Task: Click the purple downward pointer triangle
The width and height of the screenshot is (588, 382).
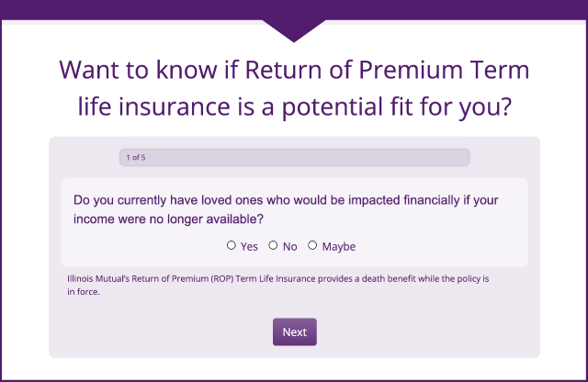Action: [x=294, y=29]
